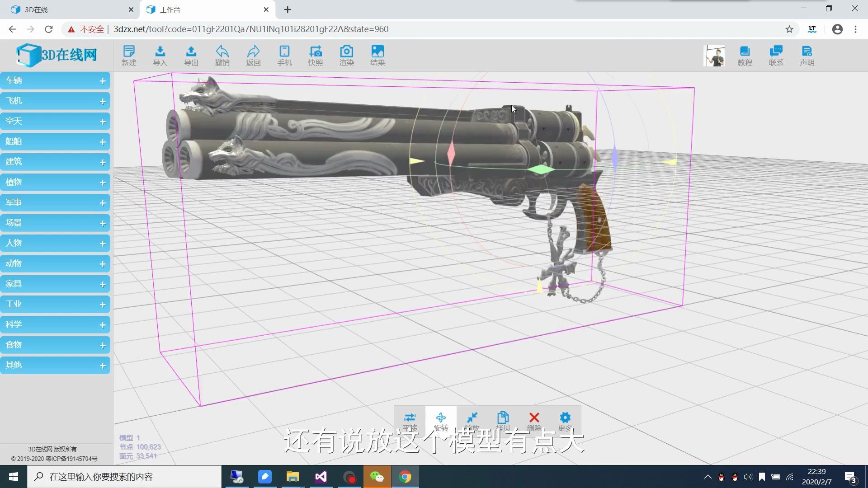Open File Explorer from taskbar
Viewport: 868px width, 488px height.
[x=293, y=477]
